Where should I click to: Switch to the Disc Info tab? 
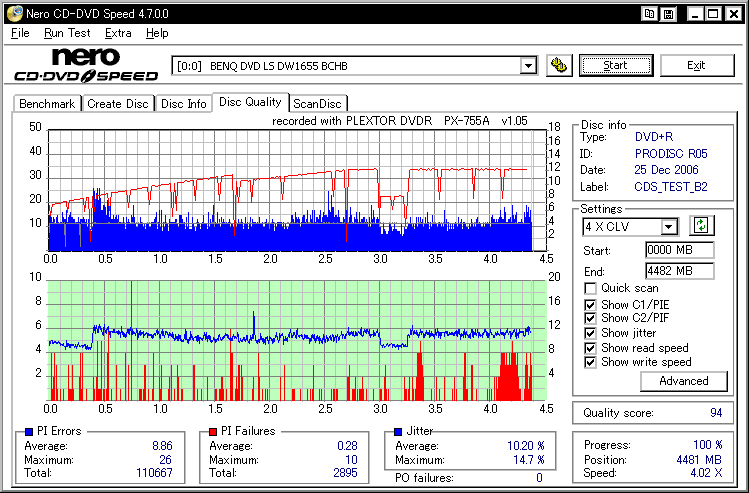click(x=183, y=104)
